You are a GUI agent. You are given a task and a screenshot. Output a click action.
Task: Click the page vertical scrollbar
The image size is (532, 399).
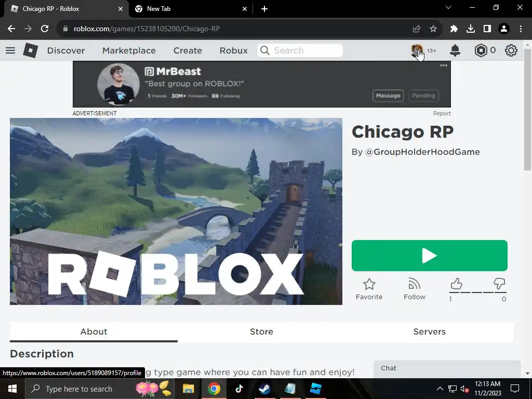tap(527, 110)
